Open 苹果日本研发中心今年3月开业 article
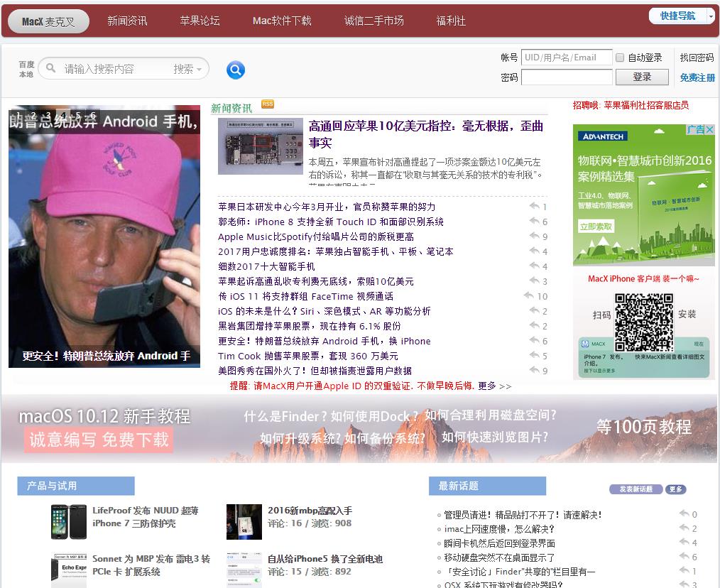720x588 pixels. point(327,206)
